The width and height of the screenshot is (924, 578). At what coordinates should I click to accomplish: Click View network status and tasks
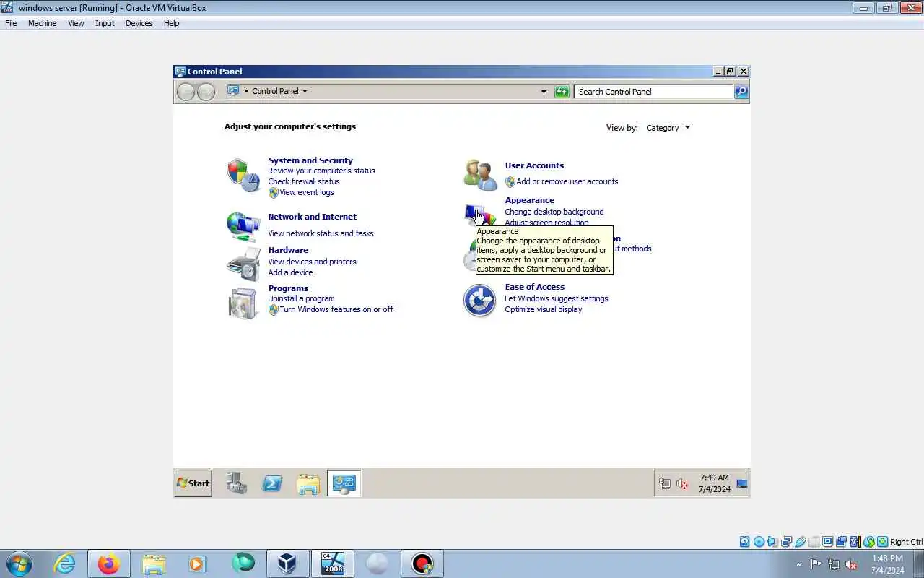[321, 233]
